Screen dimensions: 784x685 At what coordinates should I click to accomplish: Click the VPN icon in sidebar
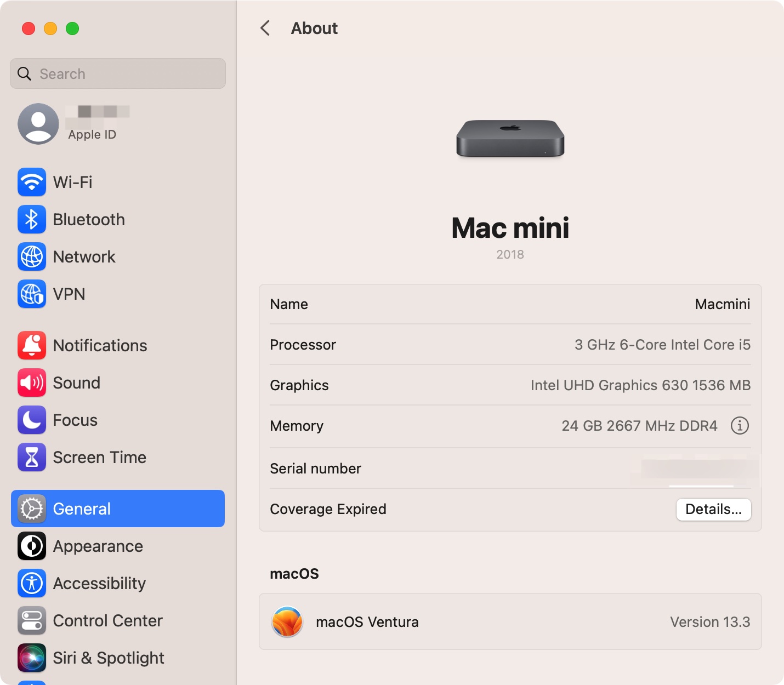point(32,294)
